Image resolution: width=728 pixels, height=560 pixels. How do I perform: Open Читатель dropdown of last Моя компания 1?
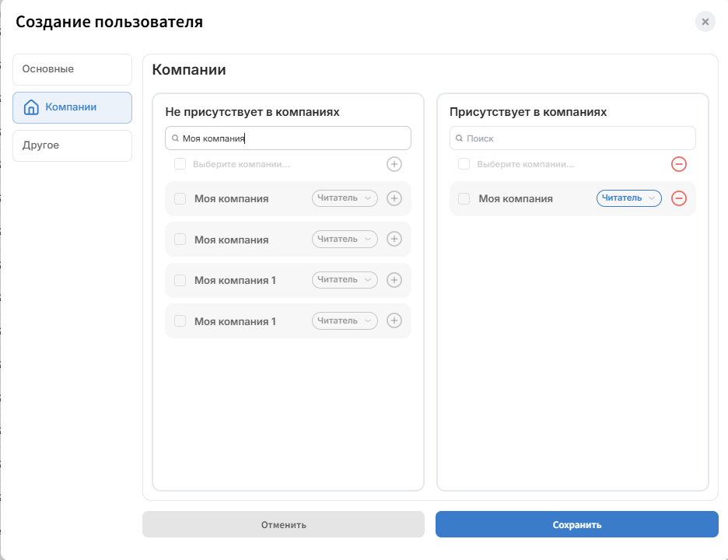pyautogui.click(x=345, y=321)
